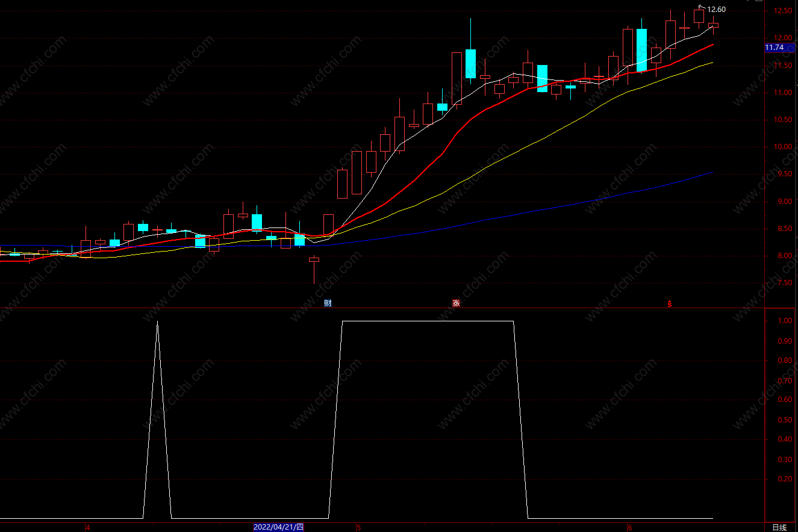This screenshot has height=532, width=798.
Task: Click the highlighted date 2022/04/21/四
Action: coord(278,527)
